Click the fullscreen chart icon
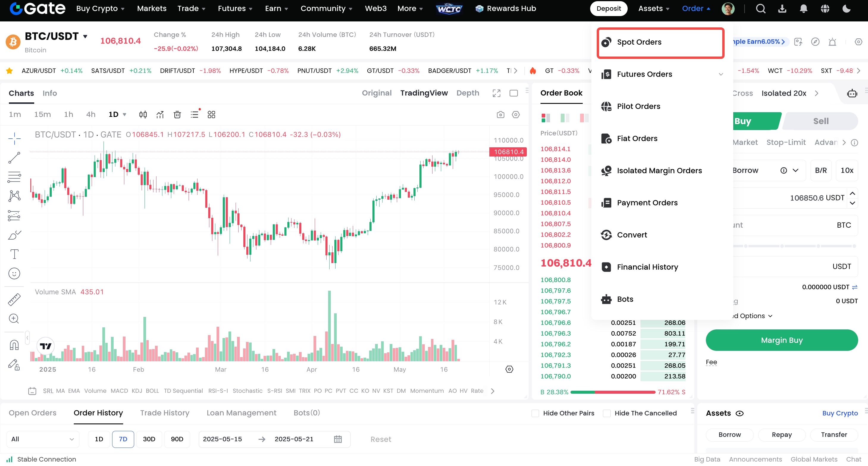Viewport: 868px width, 466px height. click(x=496, y=93)
